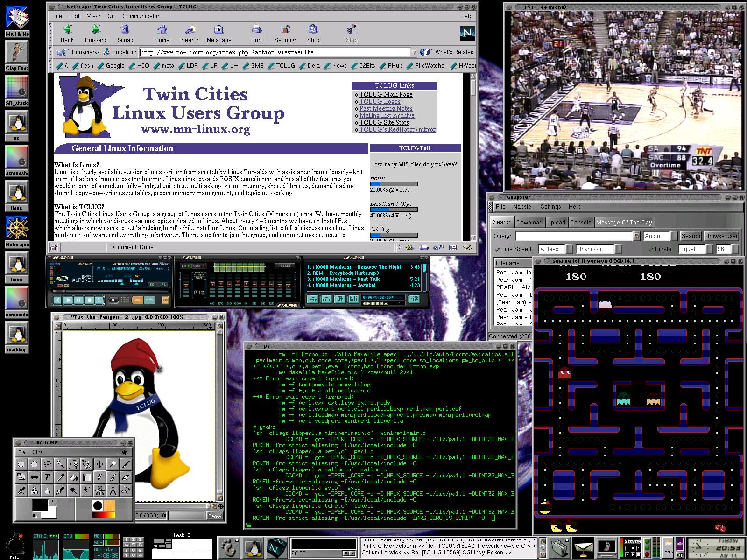Open the Gnapster Query history dropdown
747x560 pixels.
tap(636, 236)
